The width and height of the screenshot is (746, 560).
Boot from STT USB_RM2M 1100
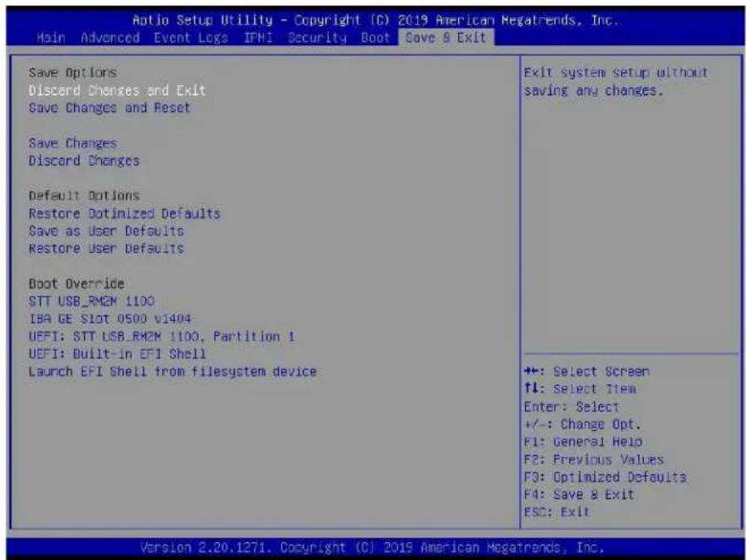click(92, 301)
